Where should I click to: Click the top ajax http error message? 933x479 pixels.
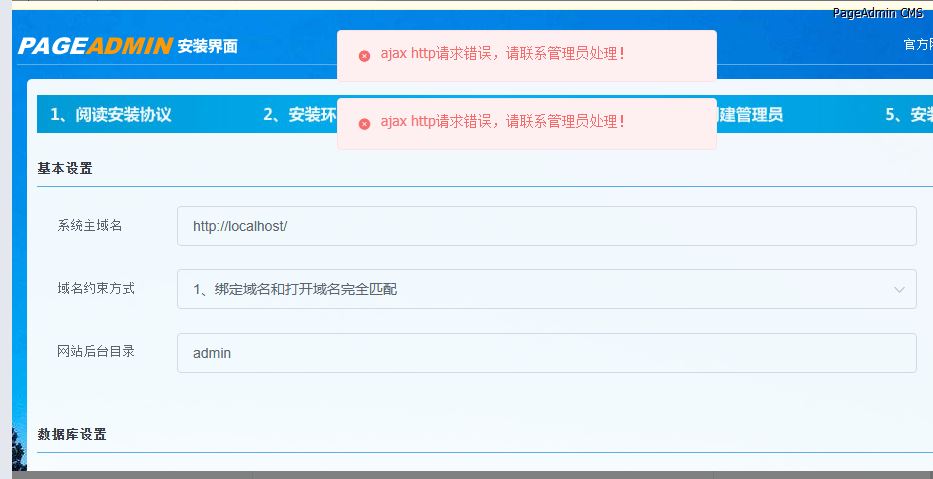pos(502,54)
